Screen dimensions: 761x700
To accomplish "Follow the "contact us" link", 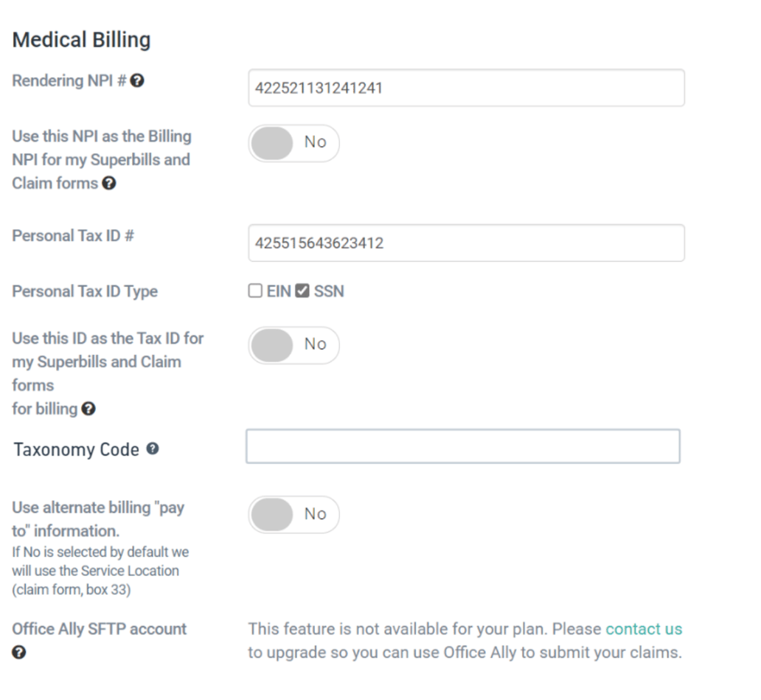I will (x=644, y=629).
